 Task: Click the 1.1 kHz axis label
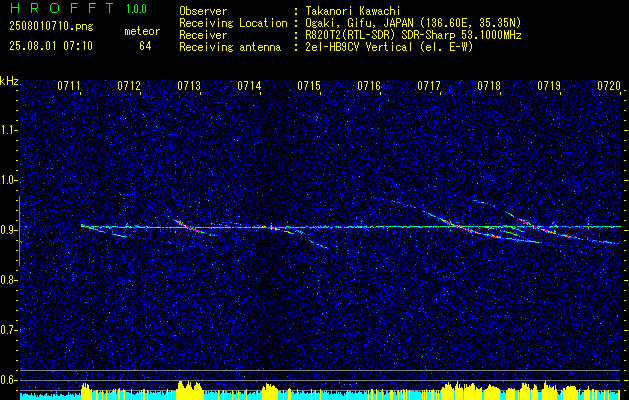pyautogui.click(x=8, y=130)
